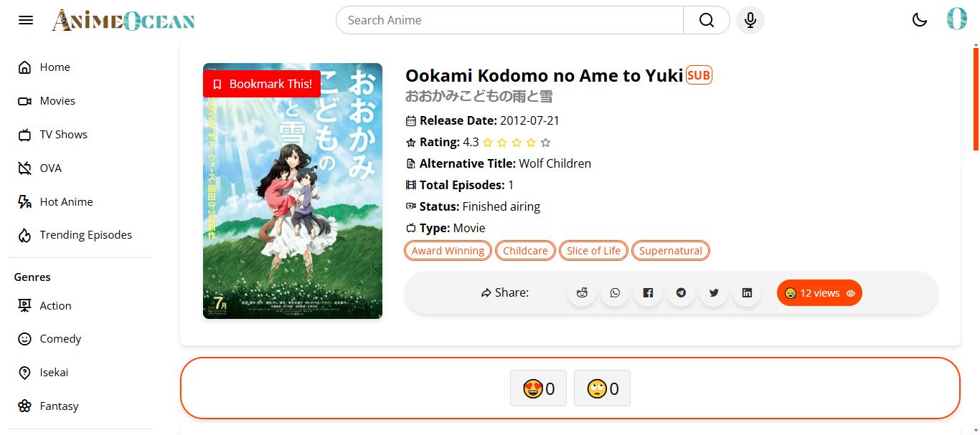980x435 pixels.
Task: Open Trending Episodes page
Action: pyautogui.click(x=85, y=235)
